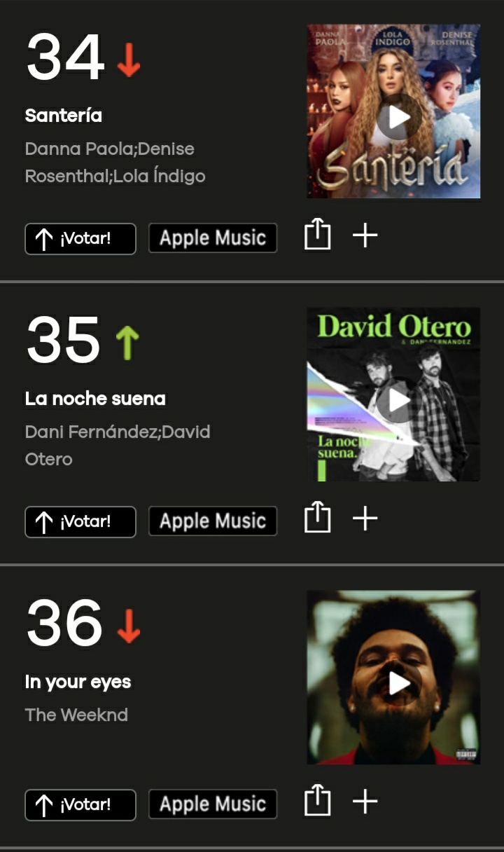The image size is (504, 852).
Task: Select artist name The Weeknd
Action: click(76, 715)
